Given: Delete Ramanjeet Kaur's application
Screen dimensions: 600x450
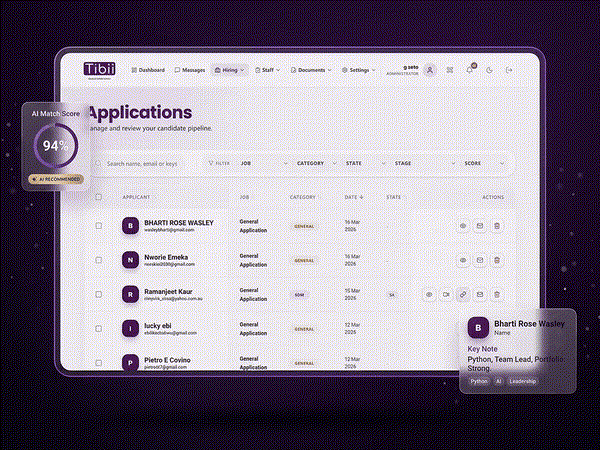Looking at the screenshot, I should tap(497, 295).
